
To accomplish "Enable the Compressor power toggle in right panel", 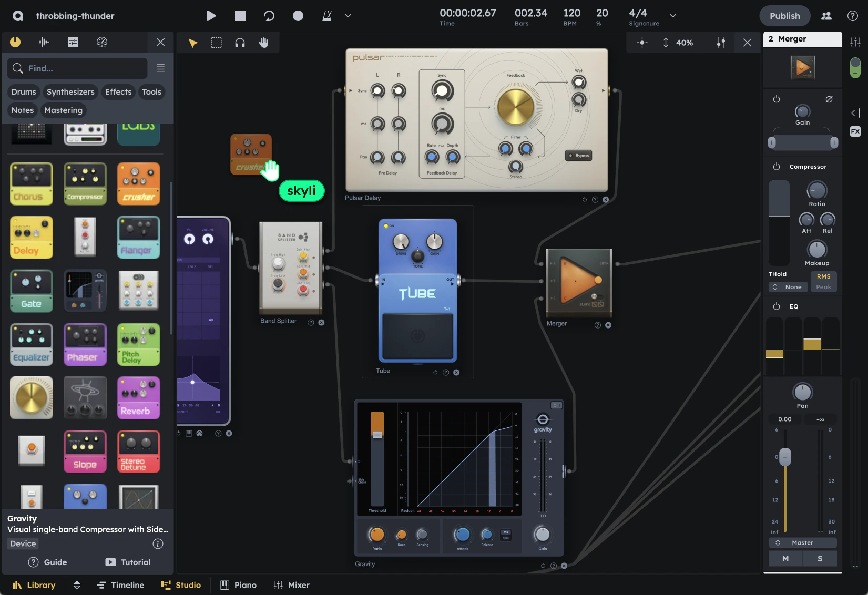I will [x=777, y=167].
